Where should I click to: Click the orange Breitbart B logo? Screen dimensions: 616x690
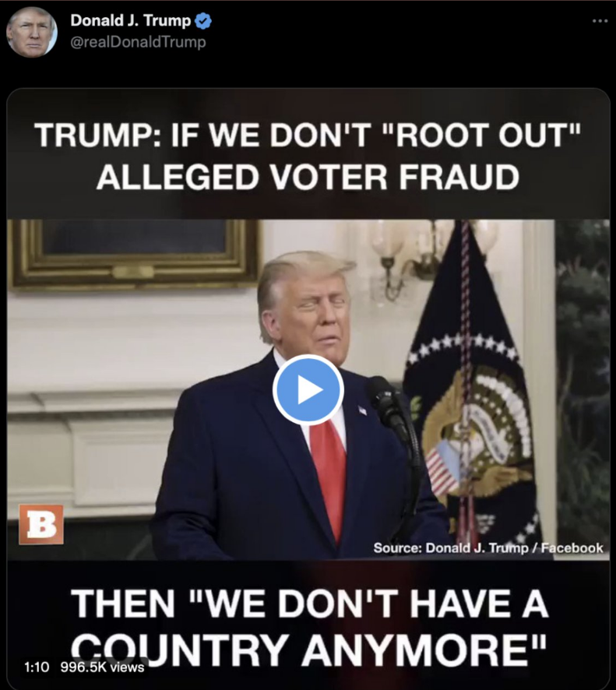click(41, 525)
